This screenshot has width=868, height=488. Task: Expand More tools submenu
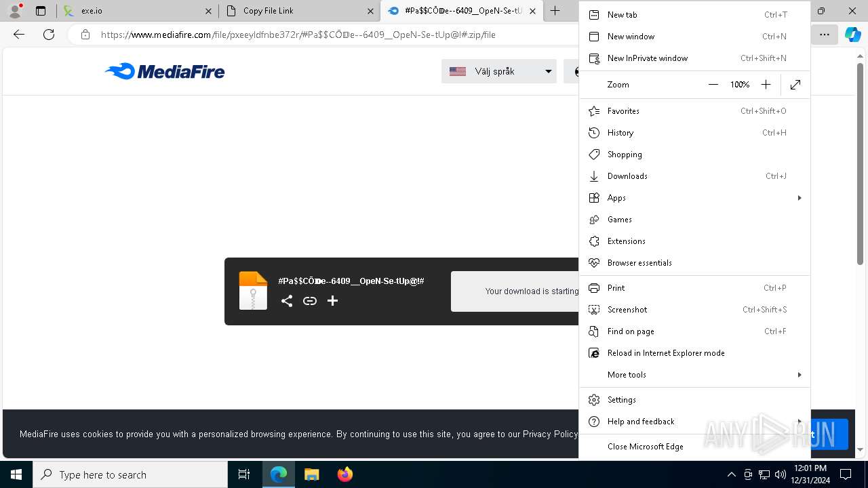(694, 375)
